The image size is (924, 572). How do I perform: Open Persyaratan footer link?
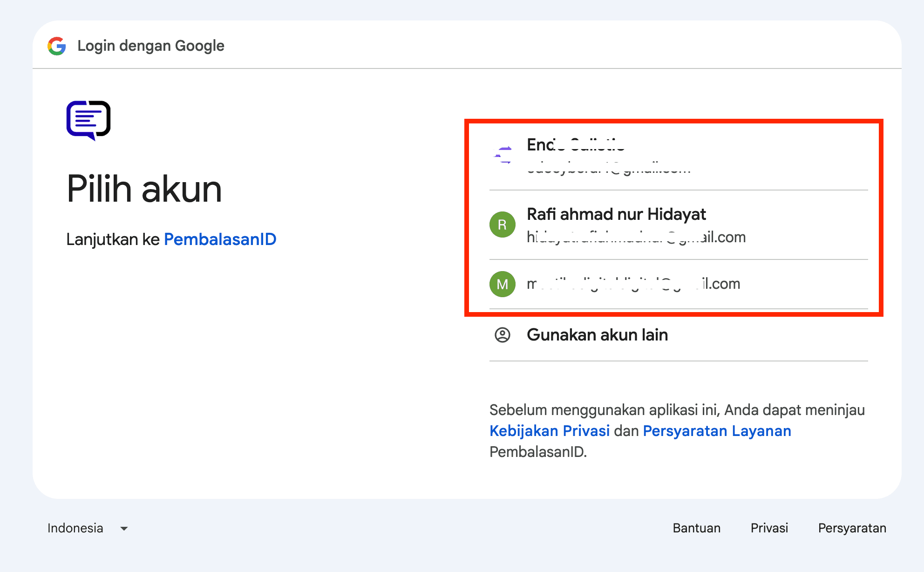pos(852,528)
